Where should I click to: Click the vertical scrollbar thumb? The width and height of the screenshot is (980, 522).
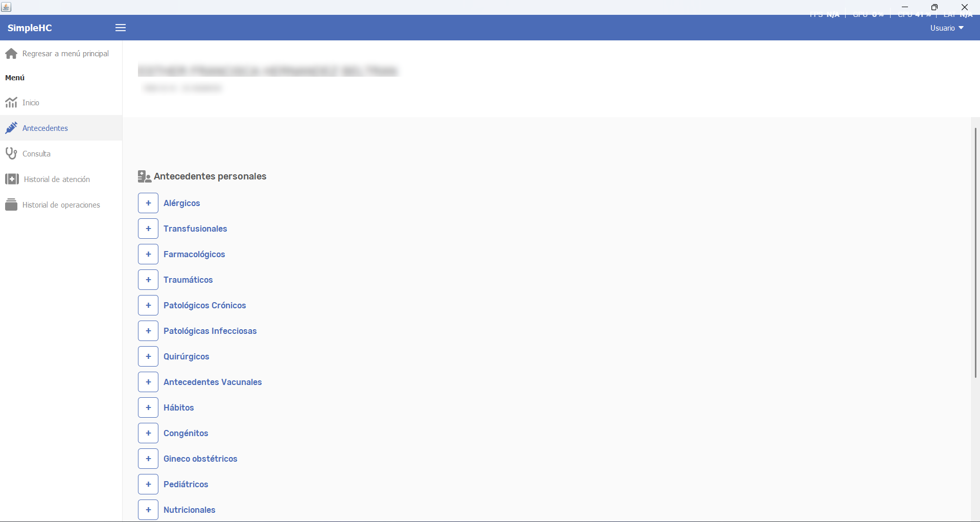pos(975,253)
